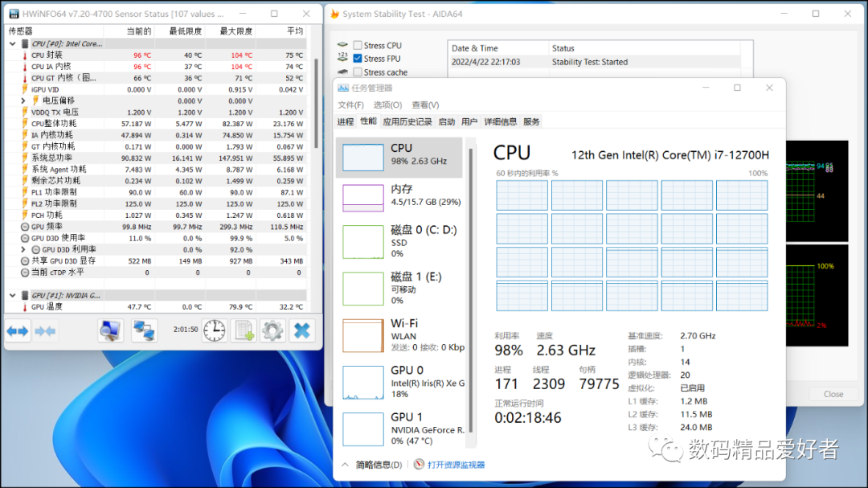This screenshot has height=488, width=868.
Task: Click the 当前 cTDP 水平 sensor row label
Action: pyautogui.click(x=58, y=273)
